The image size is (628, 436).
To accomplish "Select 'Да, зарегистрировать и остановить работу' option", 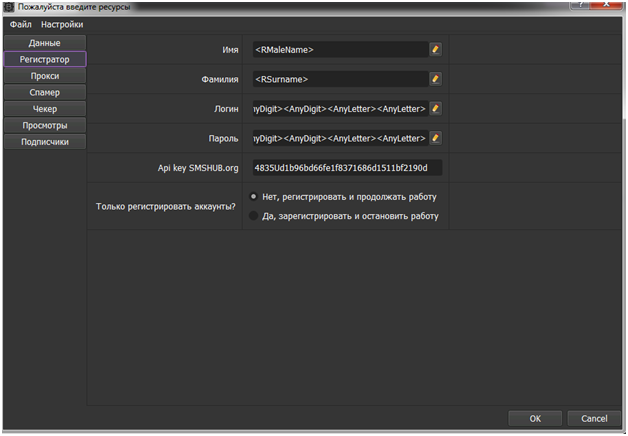I will pyautogui.click(x=253, y=216).
